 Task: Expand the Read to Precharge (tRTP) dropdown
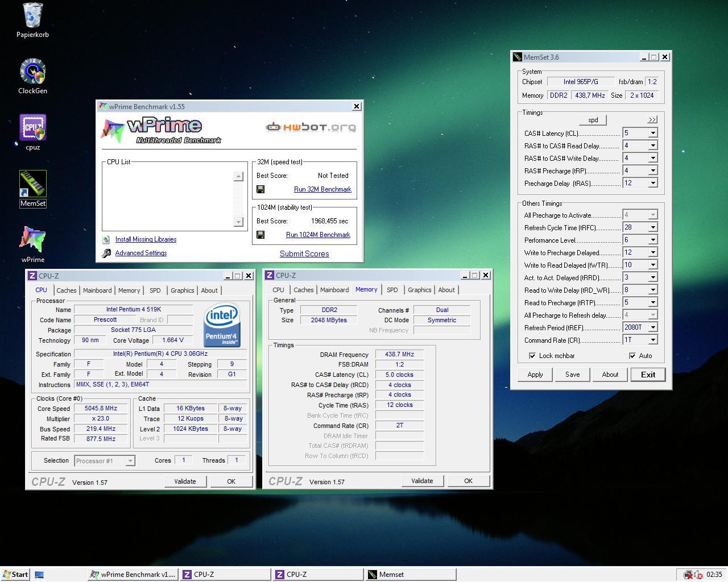(653, 302)
